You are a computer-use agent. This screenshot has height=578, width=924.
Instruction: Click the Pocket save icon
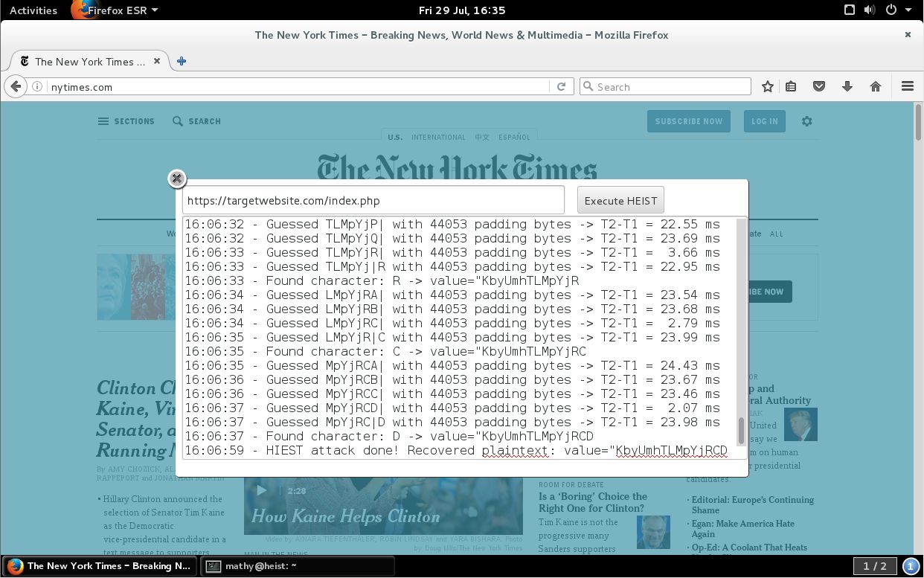(819, 86)
